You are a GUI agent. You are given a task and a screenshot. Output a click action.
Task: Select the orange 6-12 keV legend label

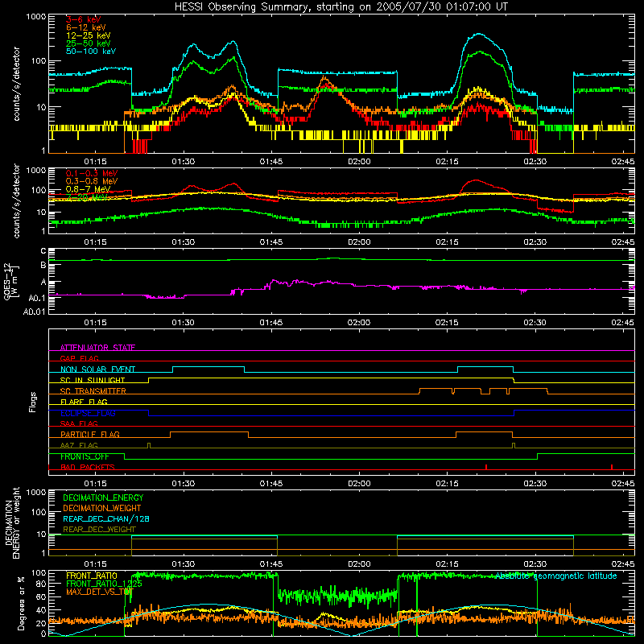pos(85,27)
